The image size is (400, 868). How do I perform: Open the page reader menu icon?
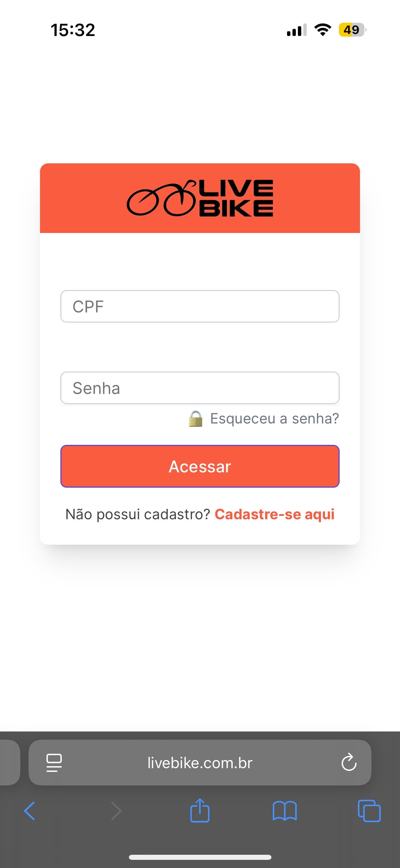pyautogui.click(x=54, y=763)
